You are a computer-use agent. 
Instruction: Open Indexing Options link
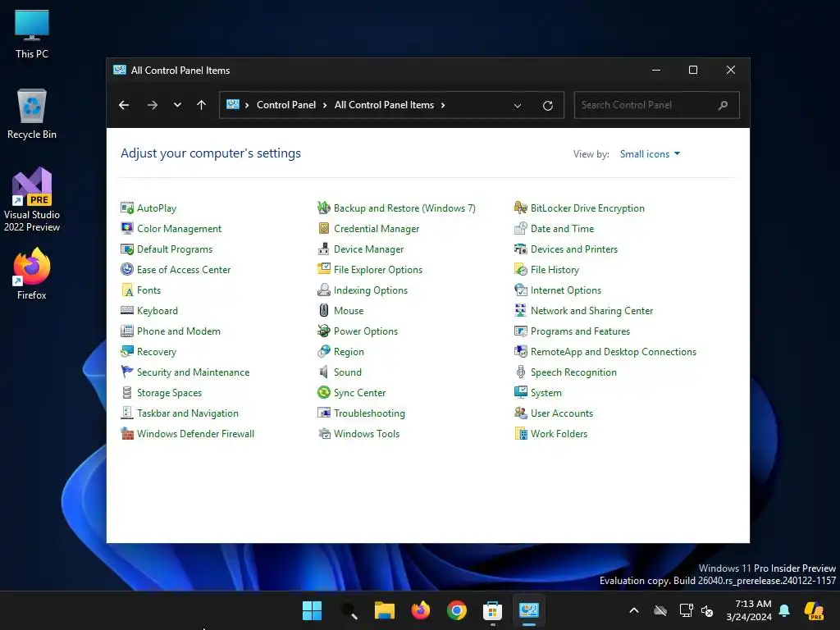[x=371, y=290]
